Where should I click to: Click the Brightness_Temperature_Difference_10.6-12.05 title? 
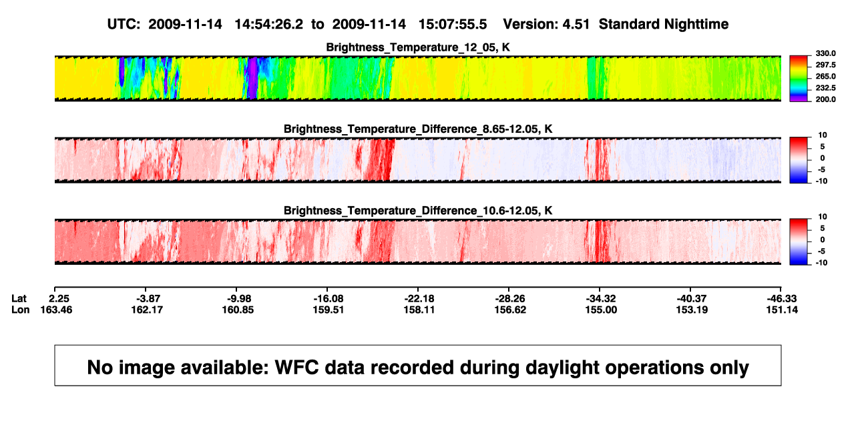coord(418,211)
